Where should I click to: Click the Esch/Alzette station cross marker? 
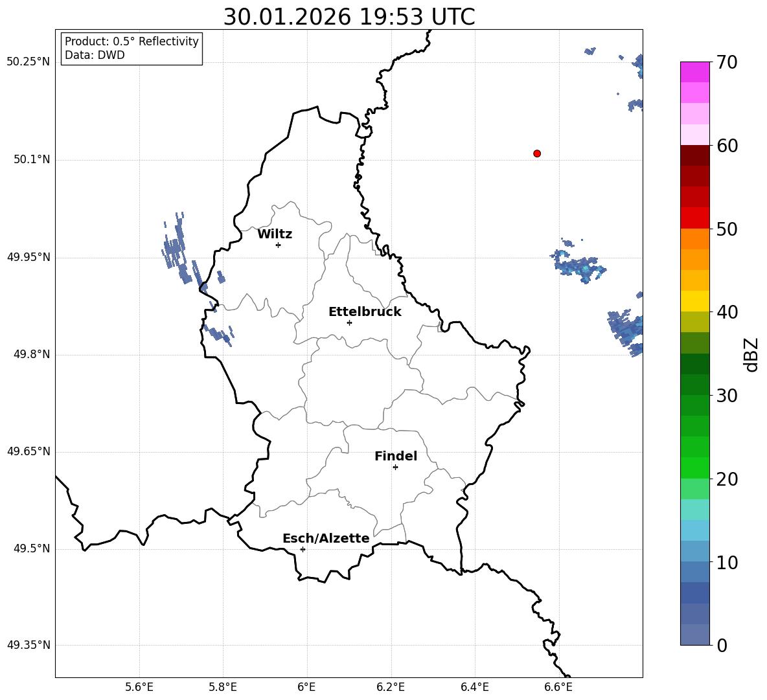[x=303, y=549]
